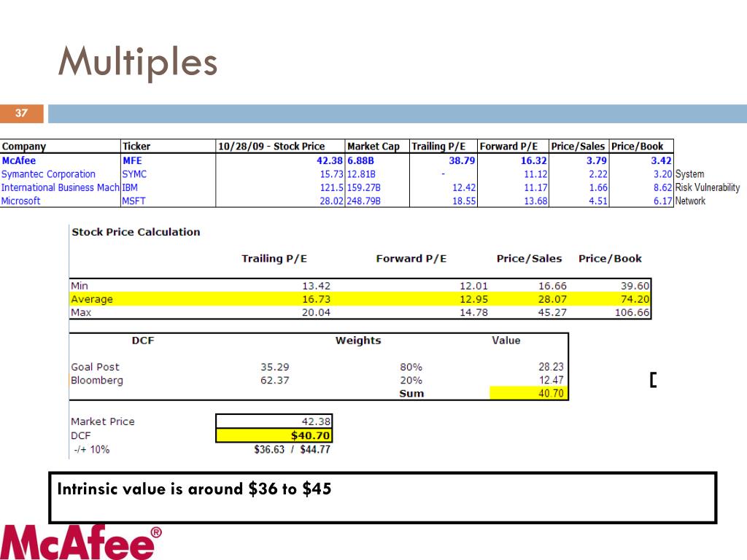
Task: Click the SYMC ticker cell
Action: (x=134, y=174)
